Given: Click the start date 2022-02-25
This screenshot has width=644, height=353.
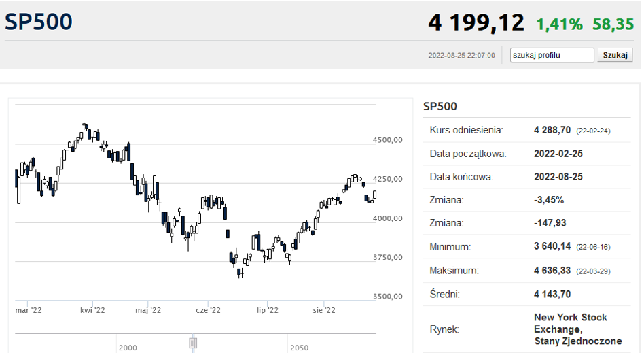Looking at the screenshot, I should [x=558, y=154].
